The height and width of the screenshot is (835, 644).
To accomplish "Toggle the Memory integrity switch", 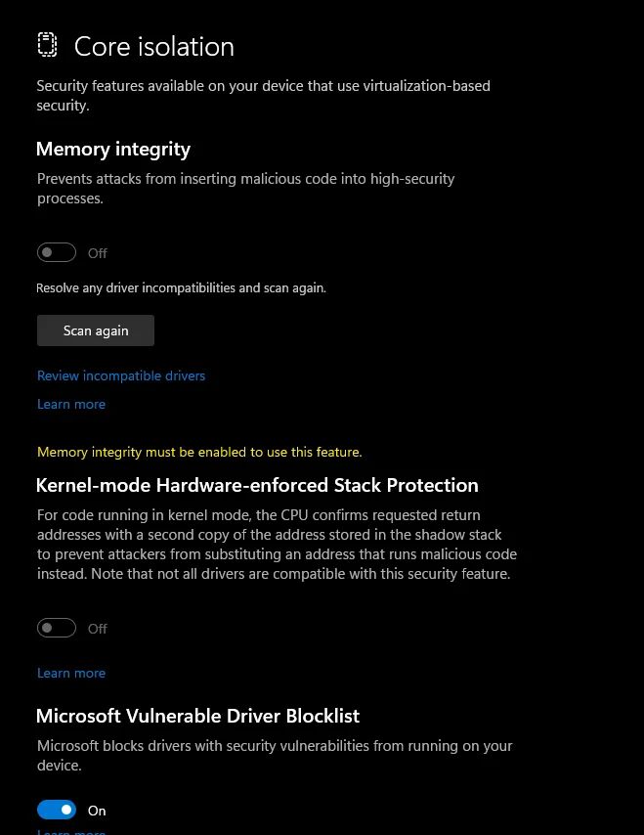I will pyautogui.click(x=57, y=252).
